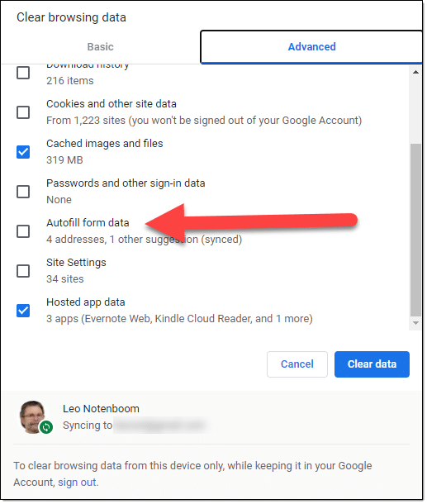Screen dimensions: 427x504
Task: Click the scrollbar up arrow
Action: 416,73
